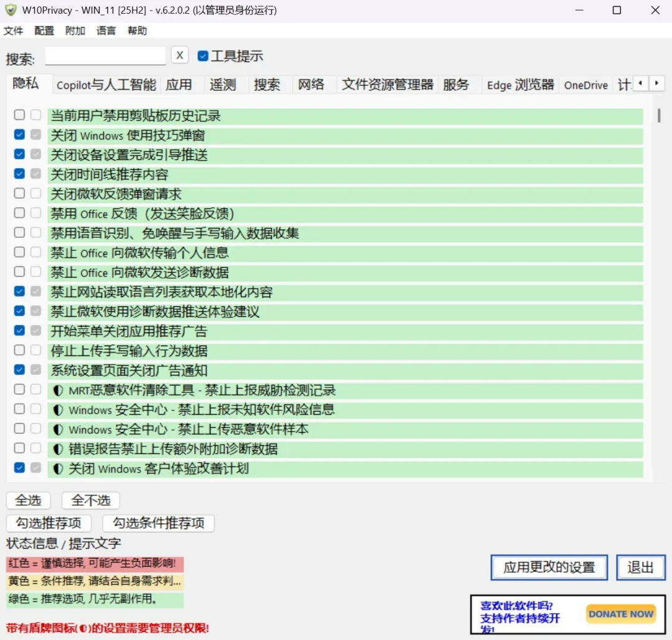
Task: Switch to Edge 浏览器 tab
Action: 521,85
